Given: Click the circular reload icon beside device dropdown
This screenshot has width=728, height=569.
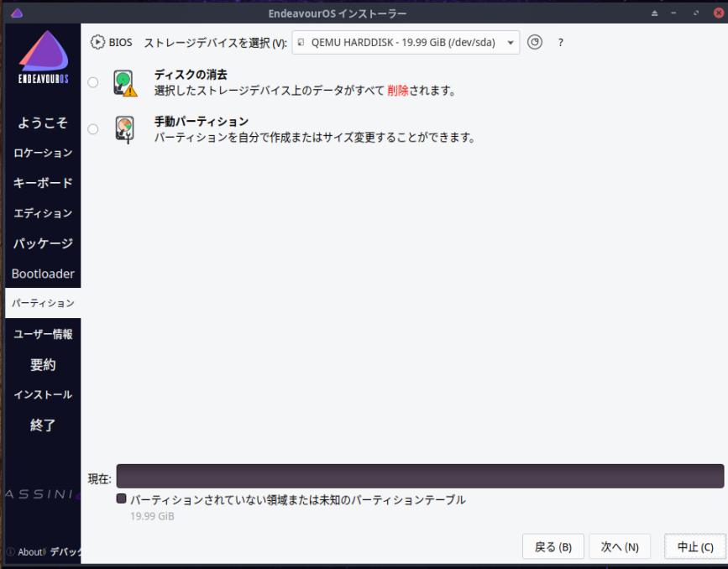Looking at the screenshot, I should click(535, 42).
